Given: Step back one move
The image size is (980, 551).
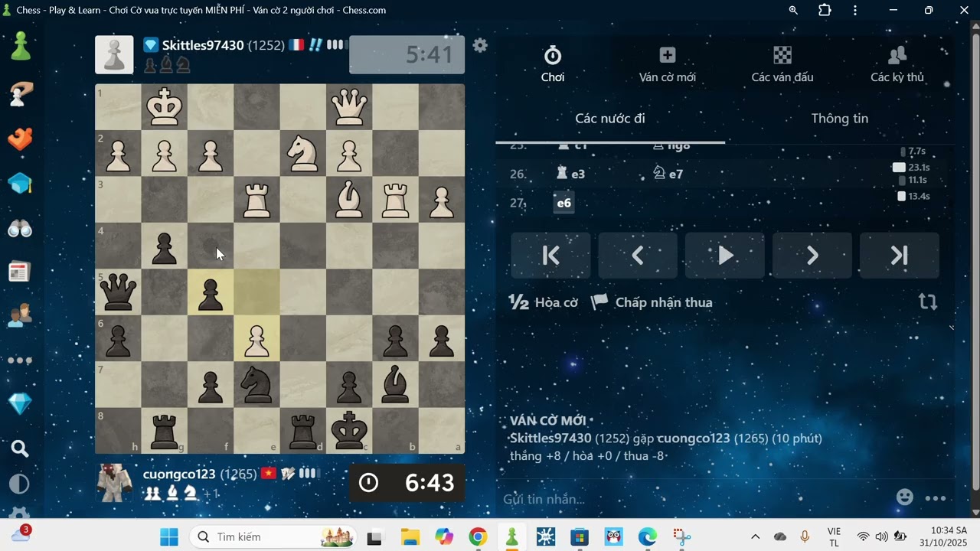Looking at the screenshot, I should (638, 256).
